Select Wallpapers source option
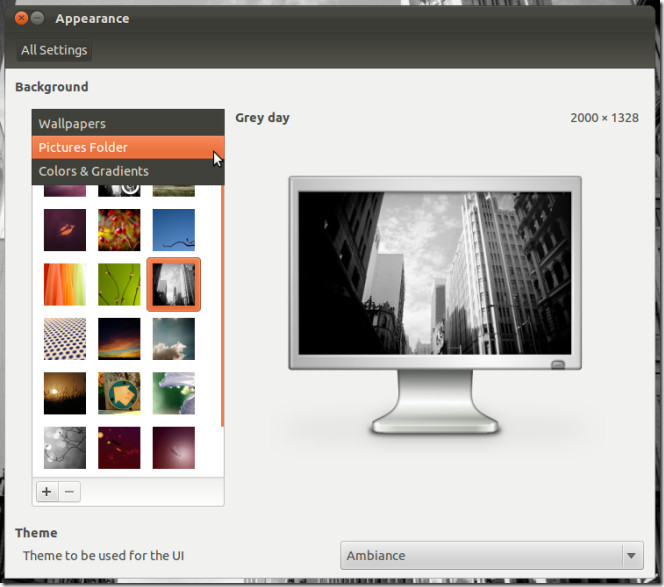Screen dimensions: 664x587 click(x=128, y=123)
